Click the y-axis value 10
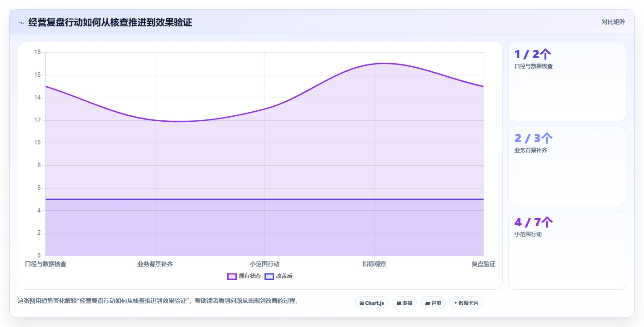 37,143
